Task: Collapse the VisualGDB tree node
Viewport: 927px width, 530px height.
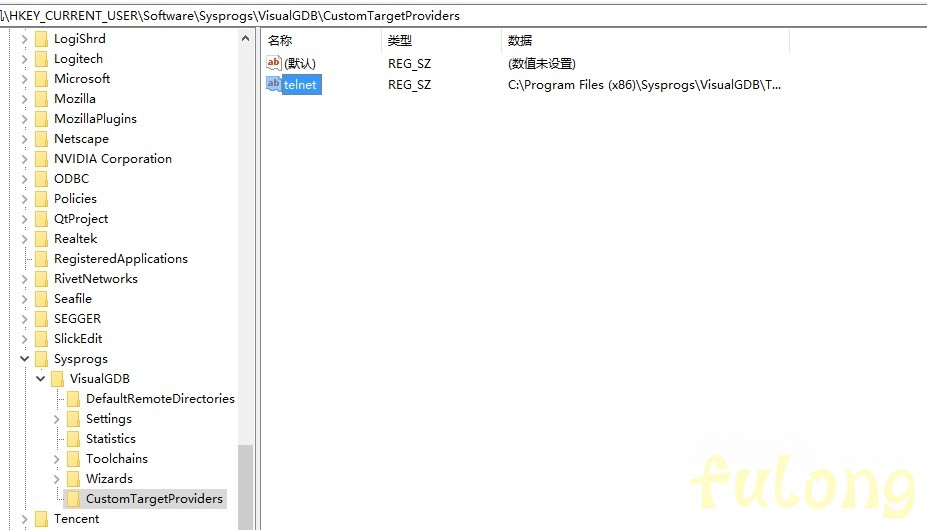Action: pyautogui.click(x=40, y=379)
